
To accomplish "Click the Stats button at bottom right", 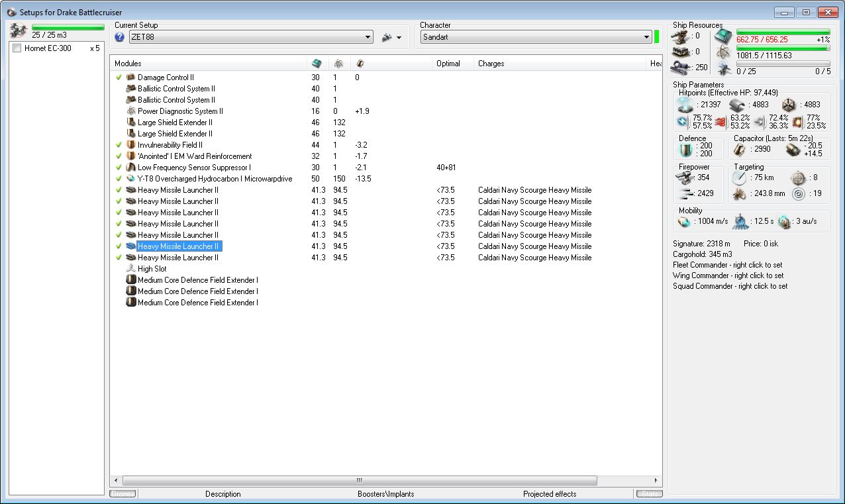I will point(648,494).
